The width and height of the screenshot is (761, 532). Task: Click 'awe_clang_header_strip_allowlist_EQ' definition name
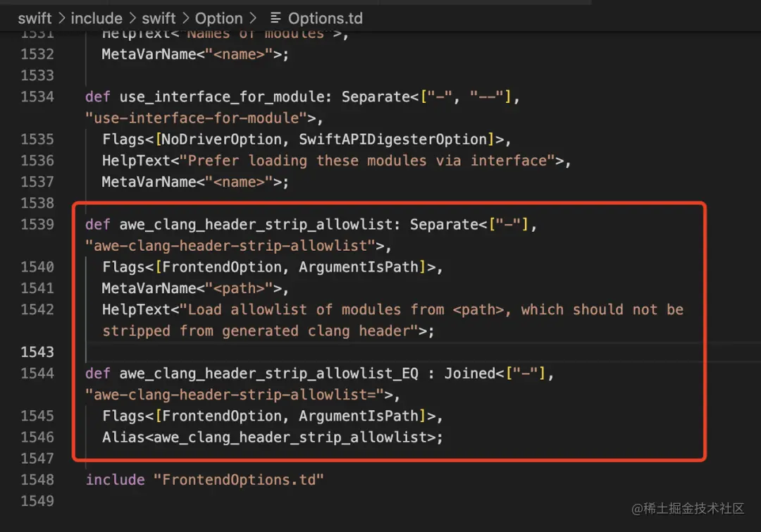point(269,373)
